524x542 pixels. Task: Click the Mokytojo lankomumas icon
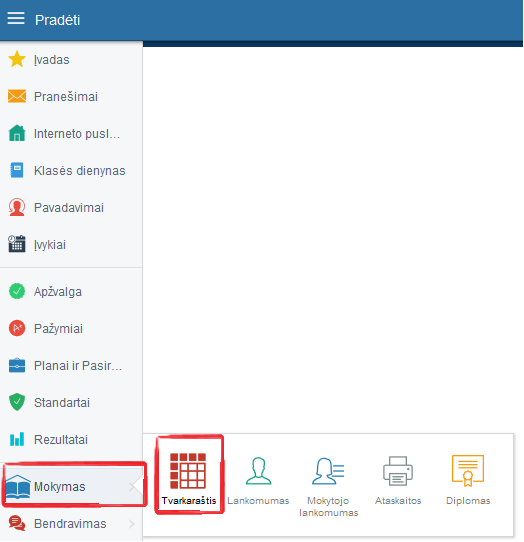tap(328, 471)
